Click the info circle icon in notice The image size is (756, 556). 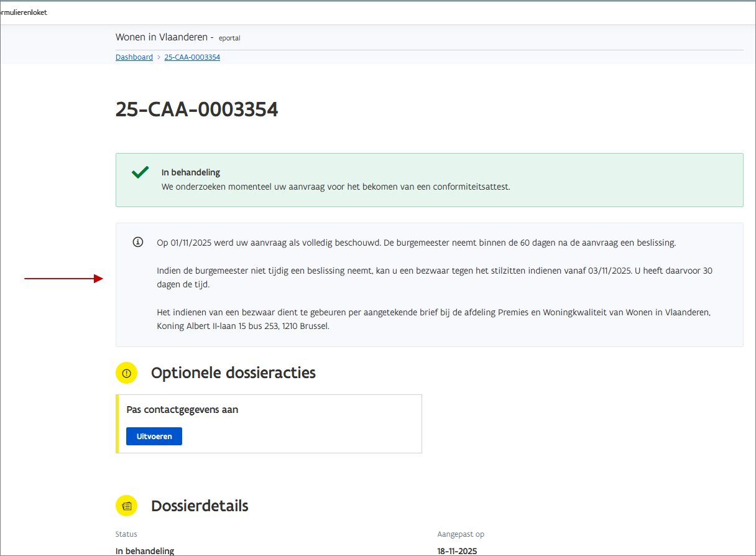[138, 242]
